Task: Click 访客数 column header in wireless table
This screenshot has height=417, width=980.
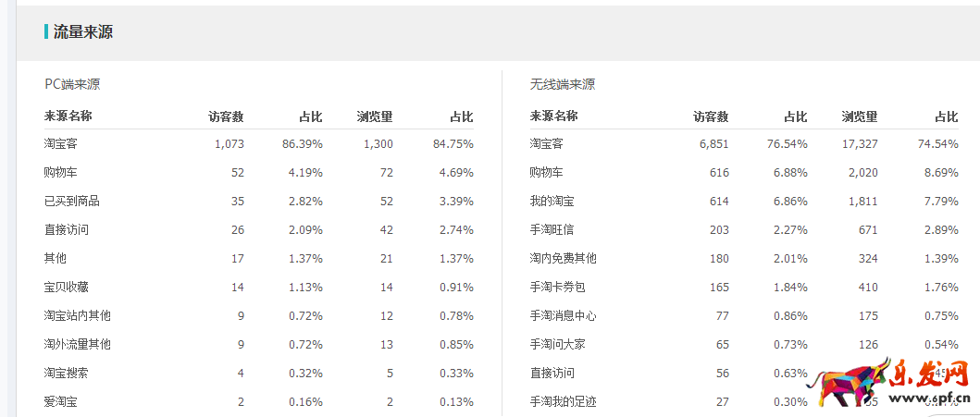Action: [x=711, y=117]
